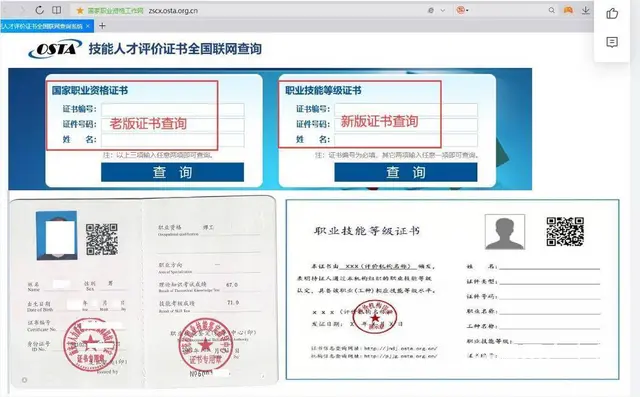Click the ID photo on old certificate booklet
This screenshot has width=640, height=397.
click(x=56, y=235)
